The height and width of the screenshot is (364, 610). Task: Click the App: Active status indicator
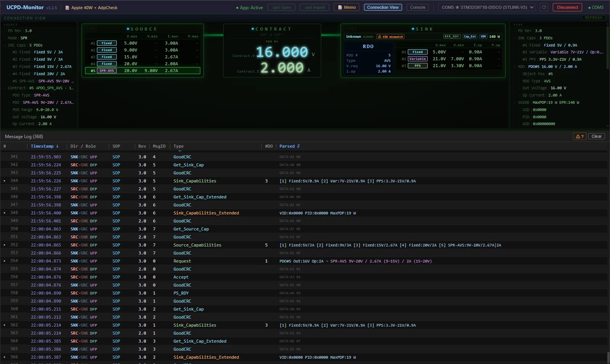249,8
